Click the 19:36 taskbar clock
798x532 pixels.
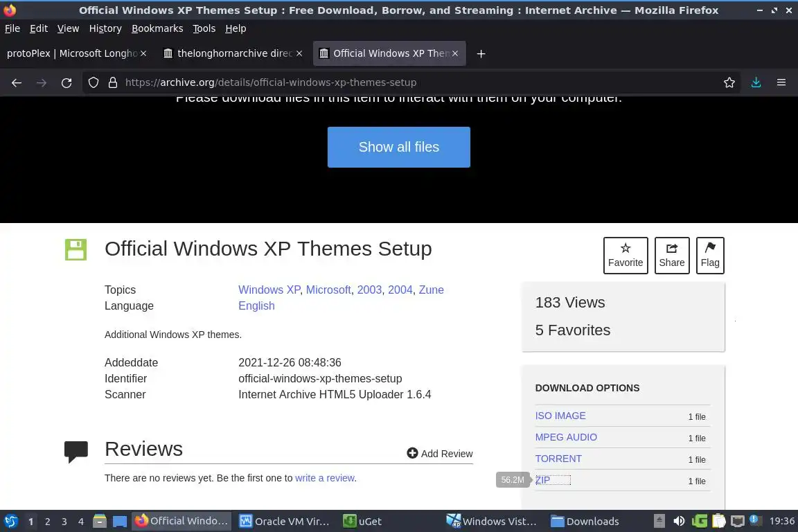point(781,521)
